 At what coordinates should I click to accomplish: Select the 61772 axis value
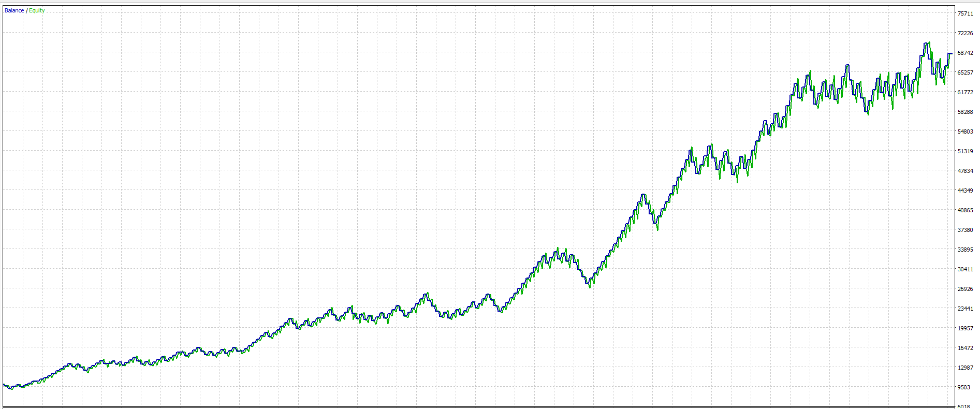click(x=965, y=92)
